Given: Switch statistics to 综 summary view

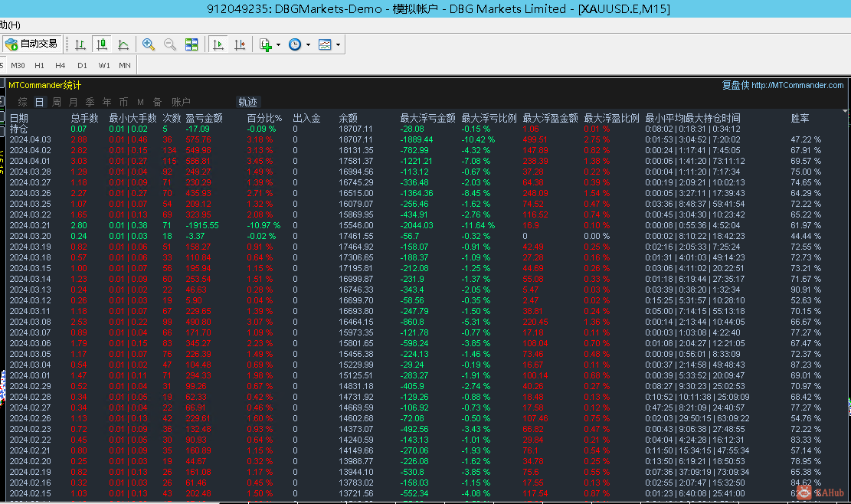Looking at the screenshot, I should point(23,102).
